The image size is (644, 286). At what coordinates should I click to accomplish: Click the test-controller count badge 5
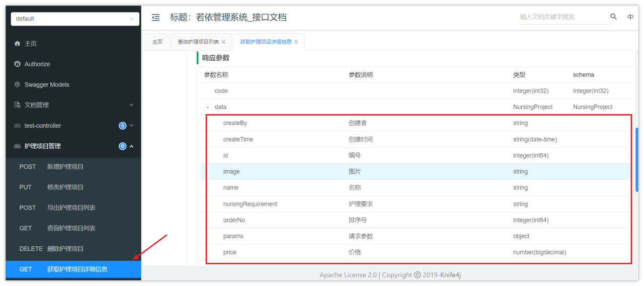point(122,126)
